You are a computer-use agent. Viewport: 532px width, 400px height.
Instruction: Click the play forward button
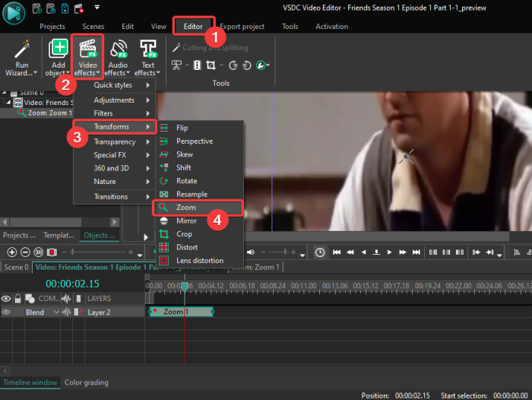click(x=389, y=252)
